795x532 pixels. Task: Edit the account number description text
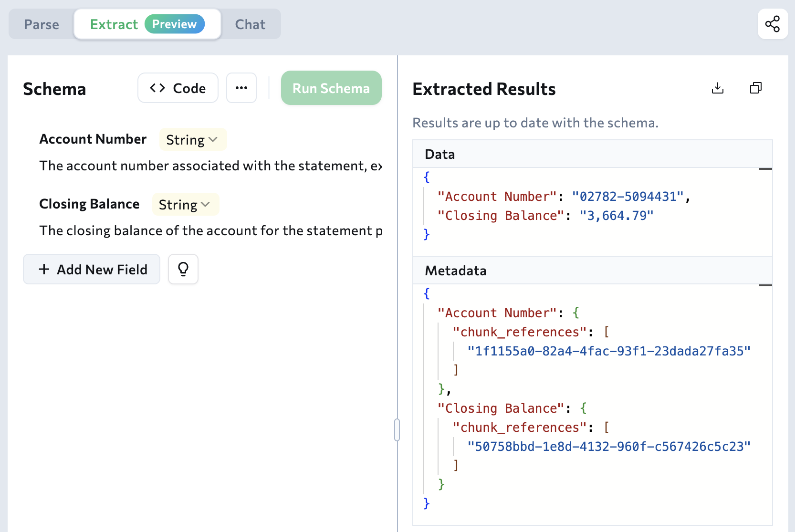pos(210,166)
